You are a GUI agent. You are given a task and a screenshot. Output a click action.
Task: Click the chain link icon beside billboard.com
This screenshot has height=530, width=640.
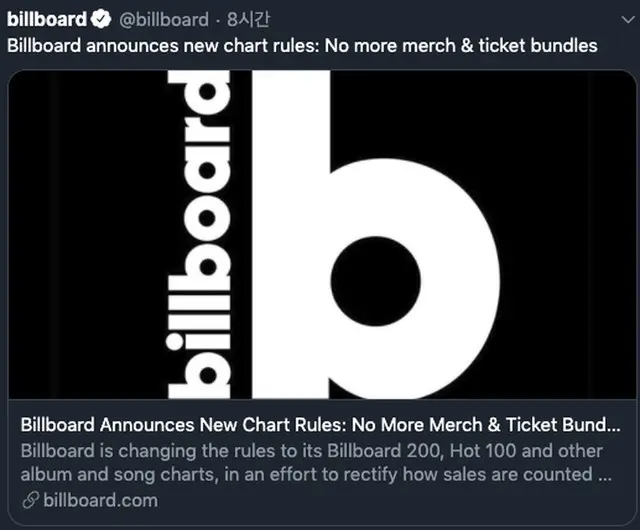point(31,500)
